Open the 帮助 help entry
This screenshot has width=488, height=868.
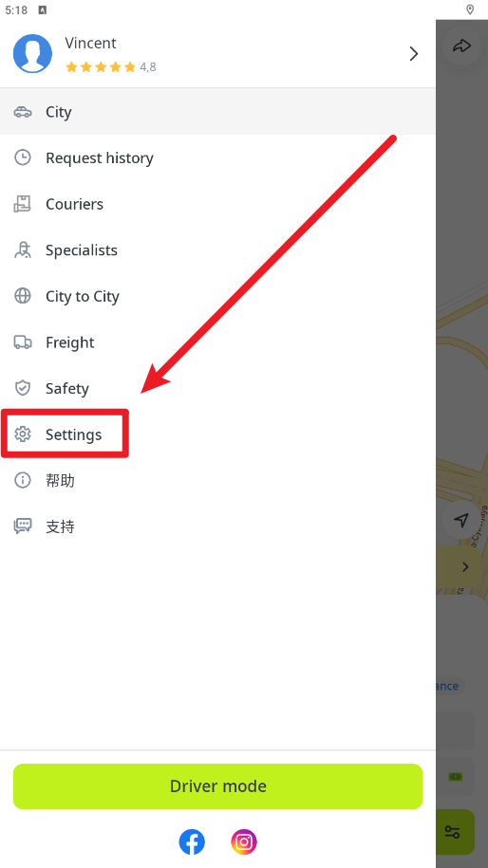pyautogui.click(x=217, y=481)
